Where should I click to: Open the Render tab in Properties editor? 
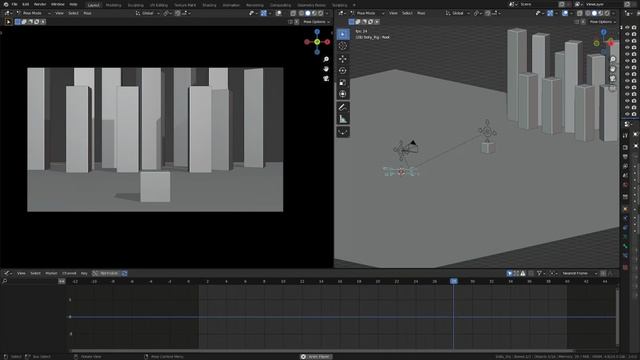click(x=625, y=147)
